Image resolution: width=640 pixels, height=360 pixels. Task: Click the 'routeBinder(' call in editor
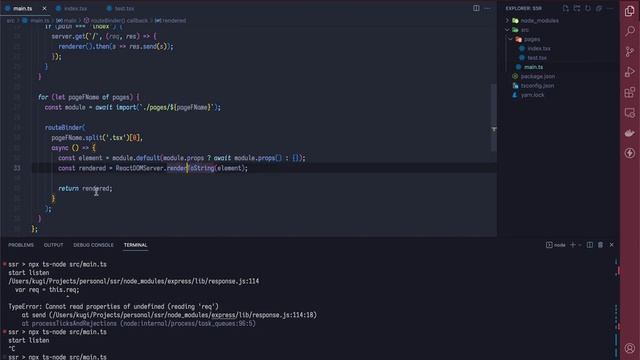65,127
